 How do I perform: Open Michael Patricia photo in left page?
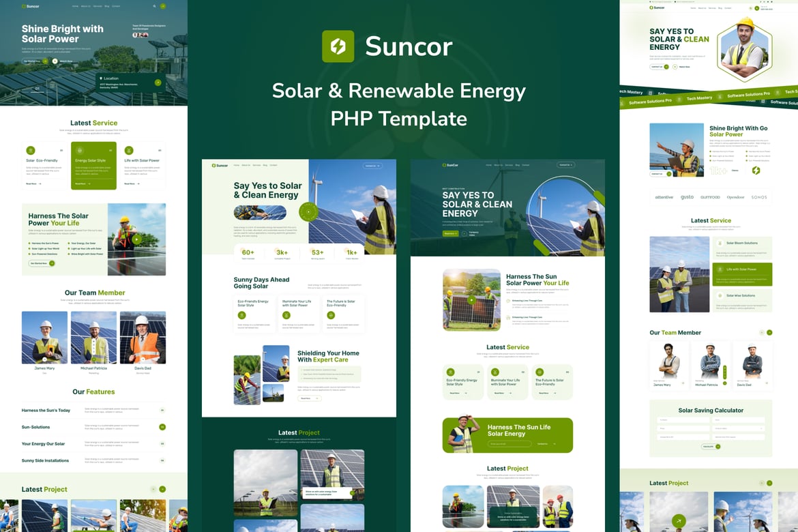[x=93, y=338]
